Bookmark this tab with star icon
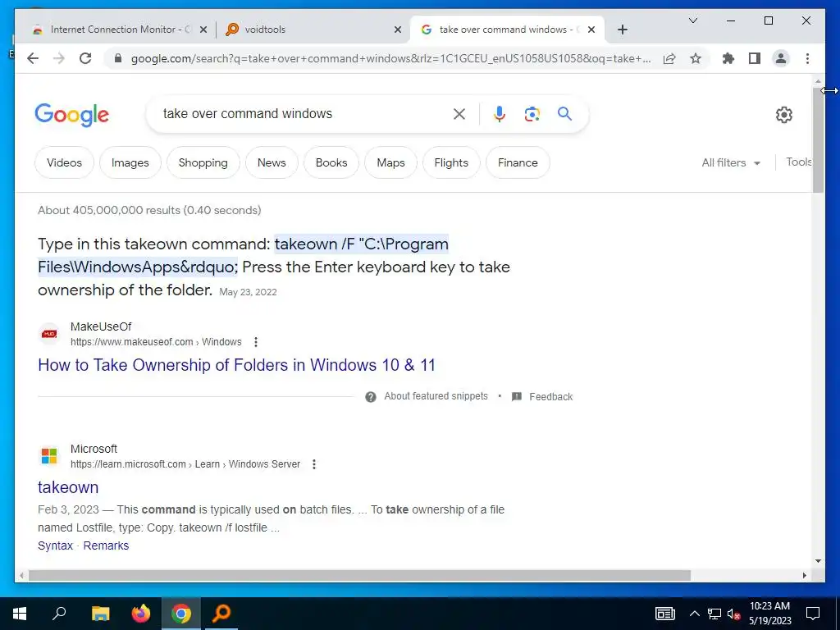The height and width of the screenshot is (630, 840). (696, 58)
